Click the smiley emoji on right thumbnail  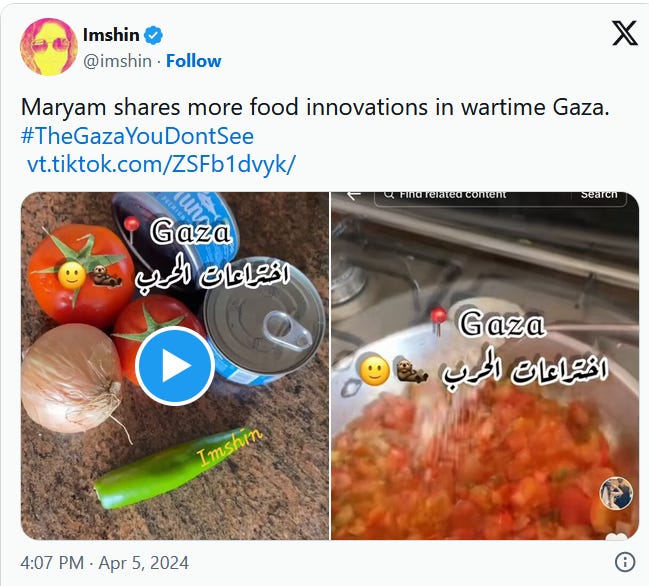(375, 371)
